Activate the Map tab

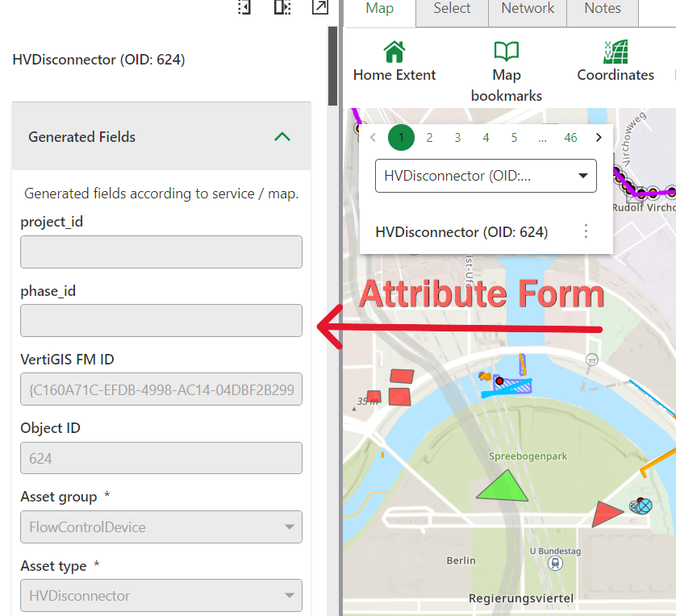[x=379, y=8]
